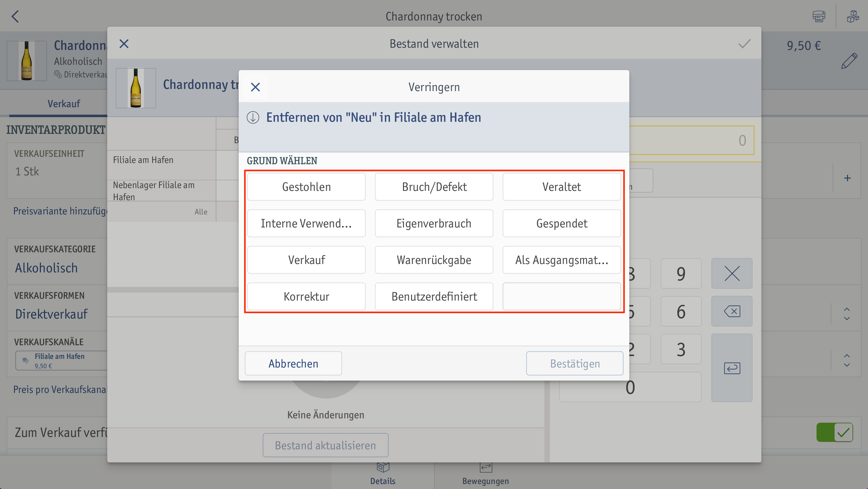Select 'Bruch/Defekt' as removal reason
Viewport: 868px width, 489px height.
pyautogui.click(x=434, y=187)
